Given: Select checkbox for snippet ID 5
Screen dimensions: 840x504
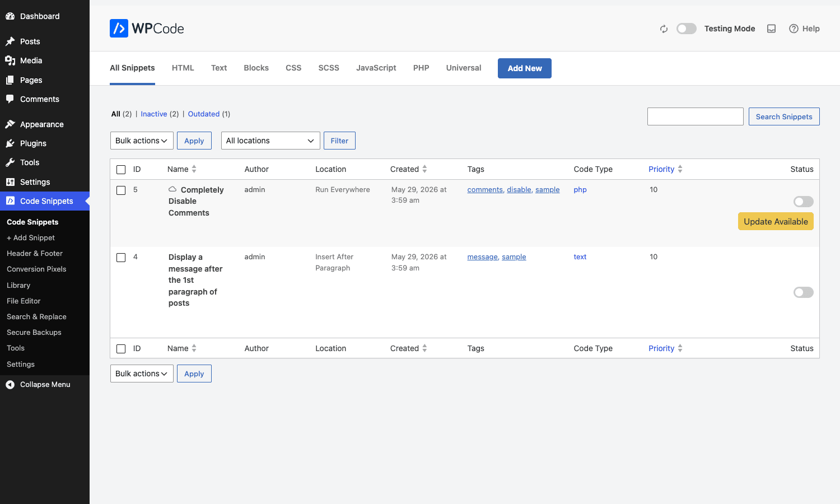Looking at the screenshot, I should point(121,190).
